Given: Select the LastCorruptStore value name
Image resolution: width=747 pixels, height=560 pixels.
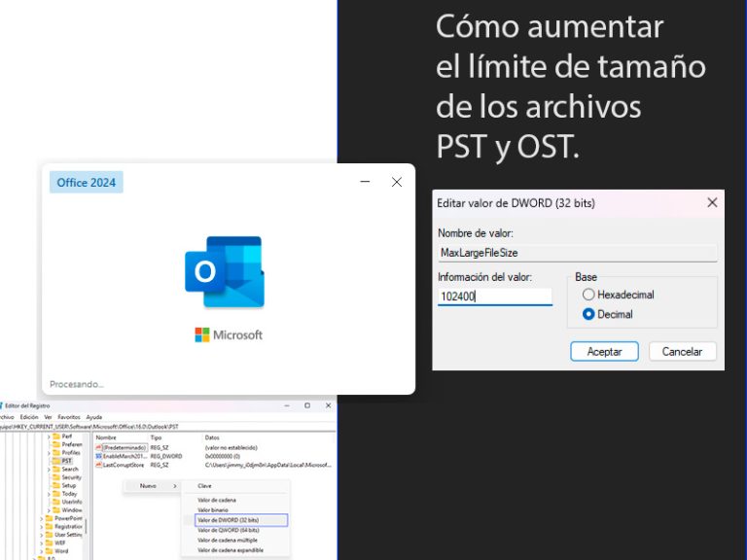Looking at the screenshot, I should (124, 465).
